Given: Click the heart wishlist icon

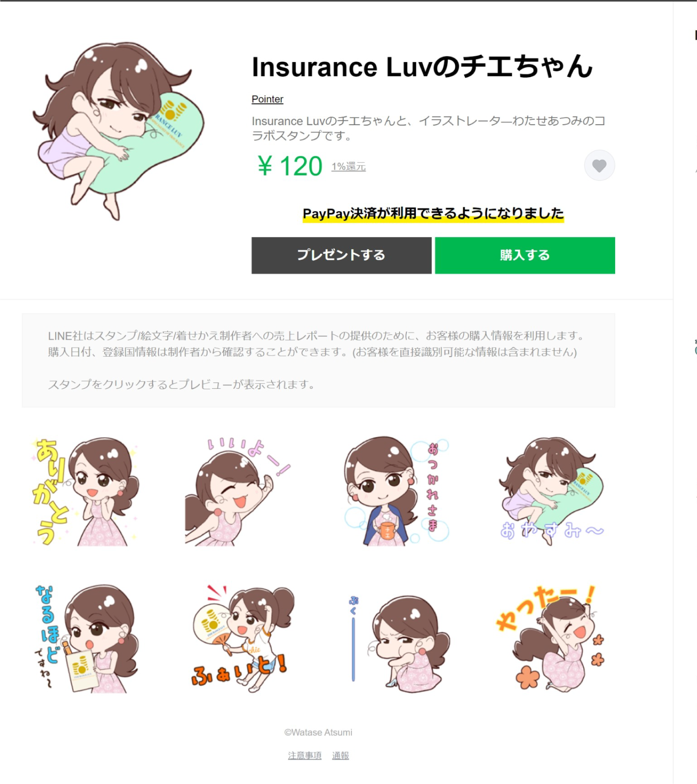Looking at the screenshot, I should 599,165.
